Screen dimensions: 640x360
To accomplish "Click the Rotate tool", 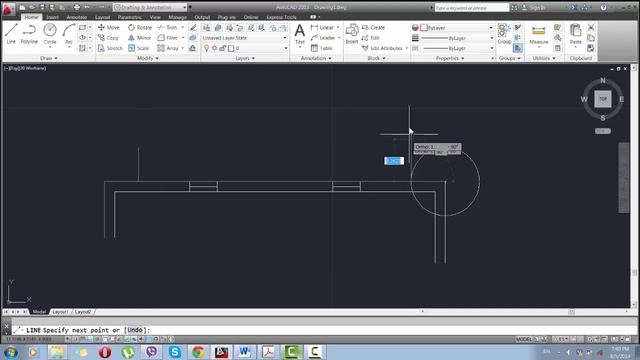I will (140, 27).
